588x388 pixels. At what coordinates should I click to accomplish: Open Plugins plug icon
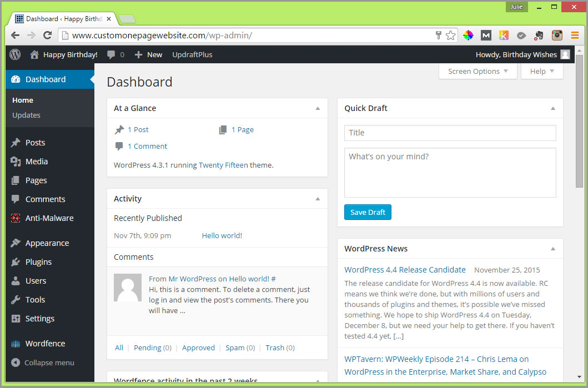(x=16, y=262)
